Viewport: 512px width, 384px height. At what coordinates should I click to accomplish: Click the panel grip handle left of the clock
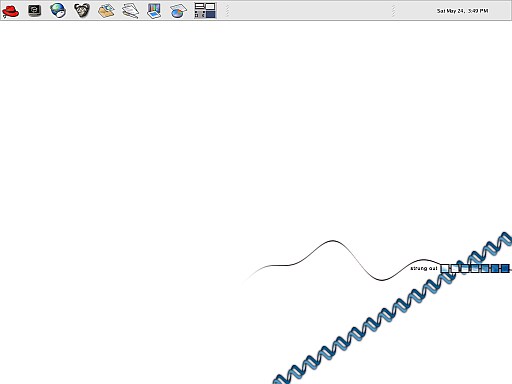[393, 10]
